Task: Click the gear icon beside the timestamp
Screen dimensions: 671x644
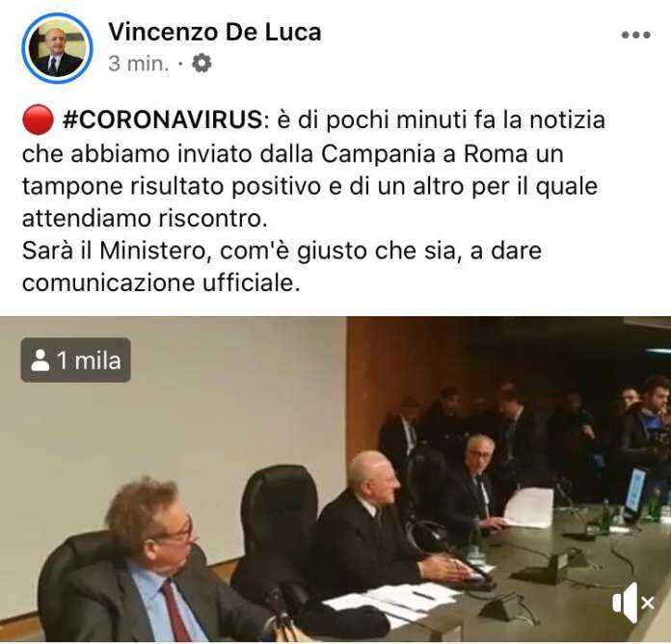Action: pyautogui.click(x=201, y=64)
